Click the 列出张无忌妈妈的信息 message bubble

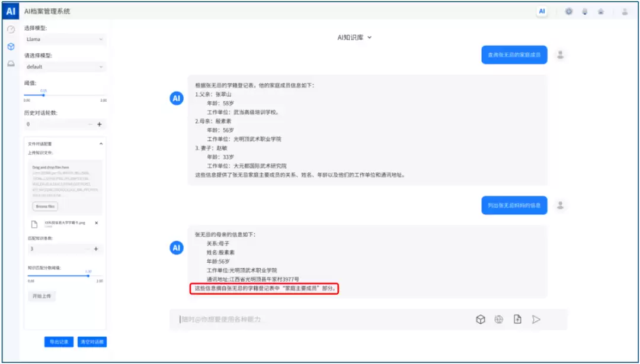pyautogui.click(x=514, y=205)
